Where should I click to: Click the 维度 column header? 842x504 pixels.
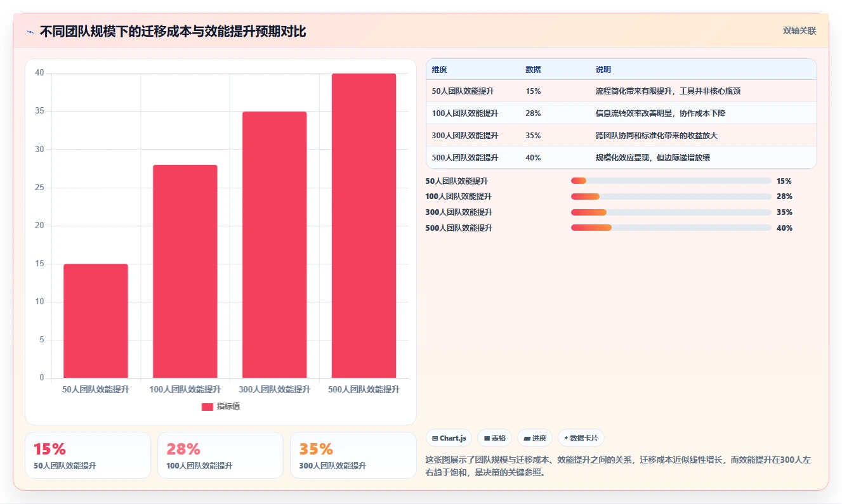(439, 70)
